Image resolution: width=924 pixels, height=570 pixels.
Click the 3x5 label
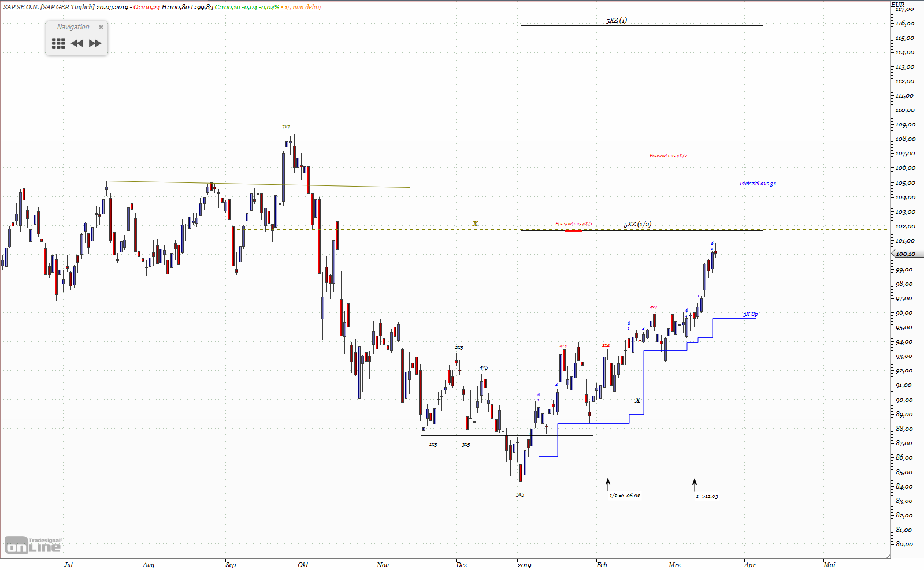click(466, 444)
